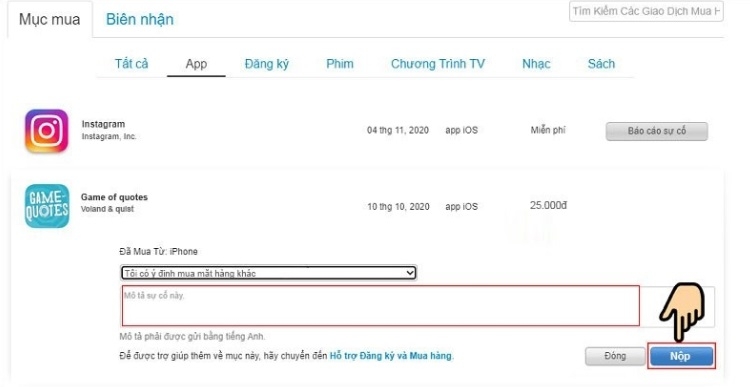Click the Game of quotes app icon
750x387 pixels.
[47, 206]
